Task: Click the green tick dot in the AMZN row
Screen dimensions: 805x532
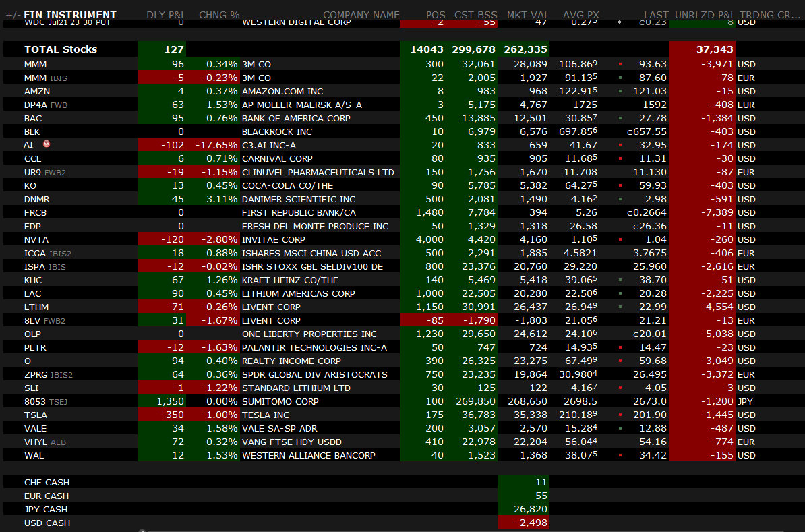Action: [x=620, y=91]
